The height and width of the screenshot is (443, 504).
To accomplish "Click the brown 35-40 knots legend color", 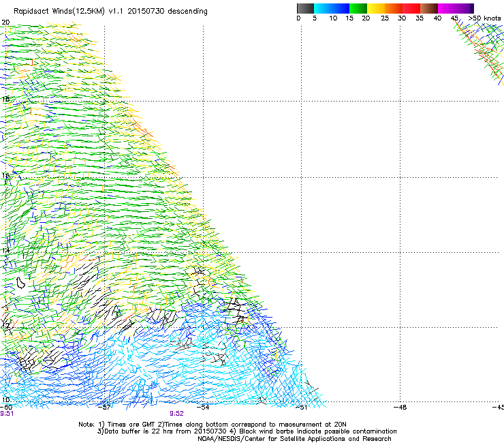I will coord(429,8).
